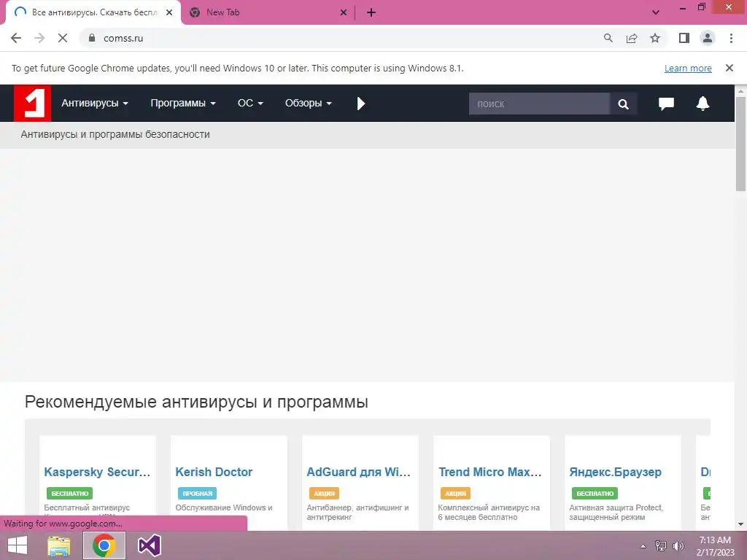This screenshot has width=747, height=560.
Task: Open the tab search chevron
Action: pos(656,12)
